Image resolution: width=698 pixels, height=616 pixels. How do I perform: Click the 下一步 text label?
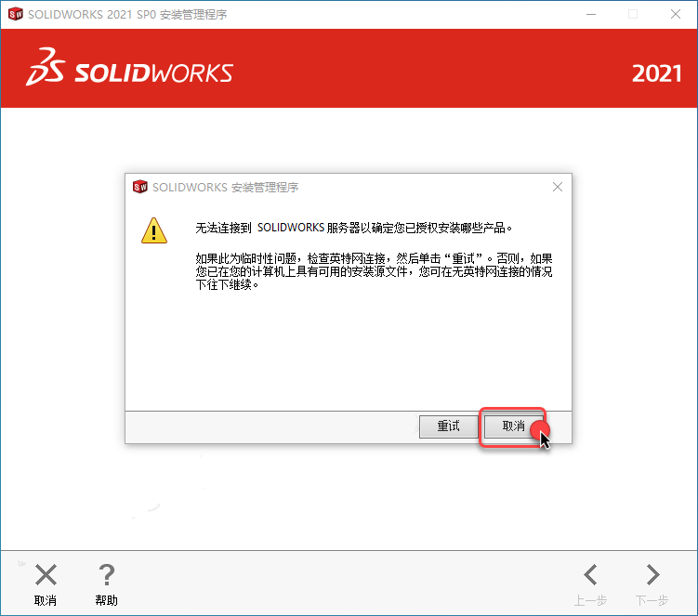pyautogui.click(x=652, y=600)
